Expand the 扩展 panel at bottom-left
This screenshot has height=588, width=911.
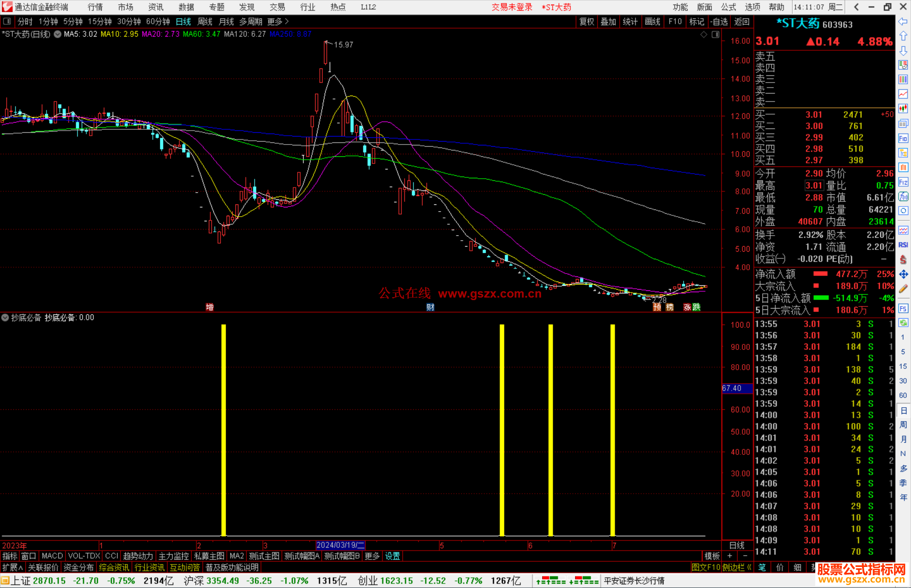pos(12,567)
